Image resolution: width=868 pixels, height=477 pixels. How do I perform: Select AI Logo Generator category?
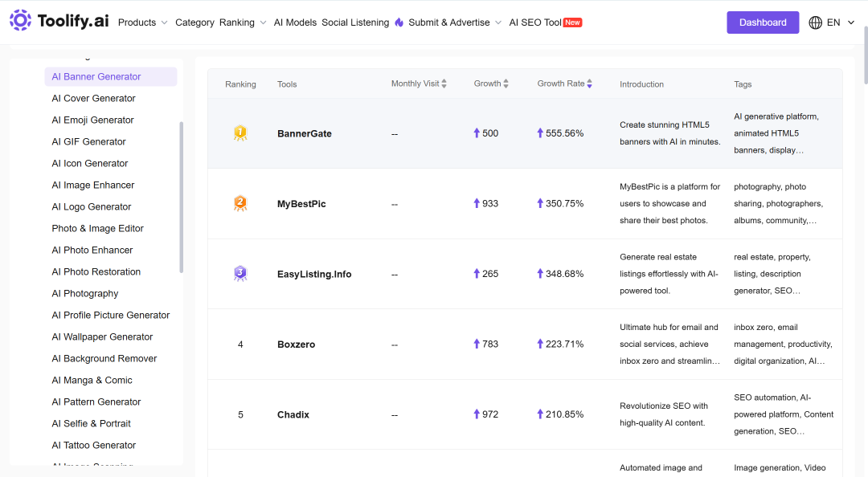pyautogui.click(x=92, y=206)
